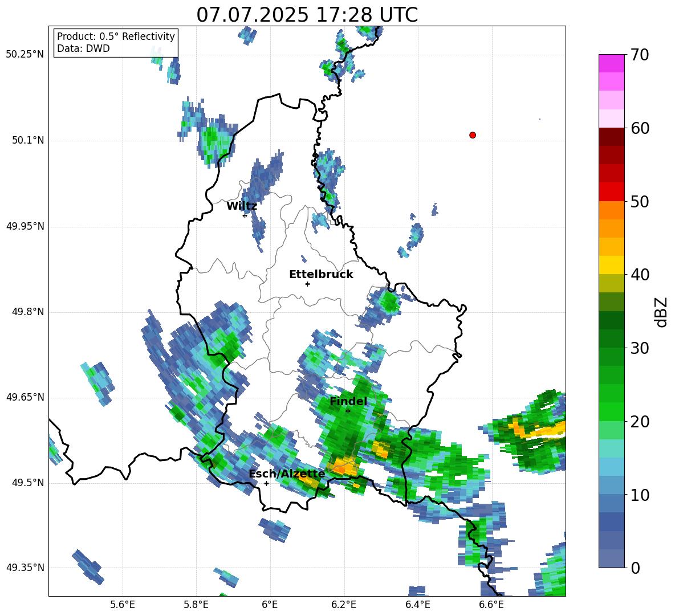
Task: Click the dark green colorbar segment just above 30
Action: click(x=611, y=338)
